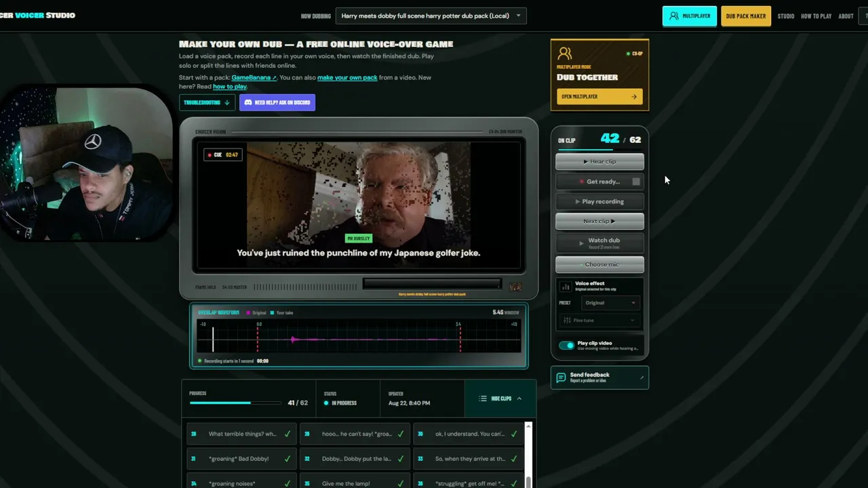Screen dimensions: 868x488
Task: Expand the Troubleshooting section
Action: [x=207, y=102]
